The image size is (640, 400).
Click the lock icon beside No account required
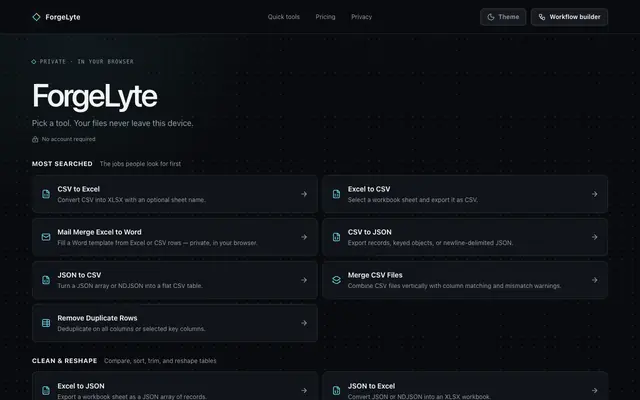(35, 139)
